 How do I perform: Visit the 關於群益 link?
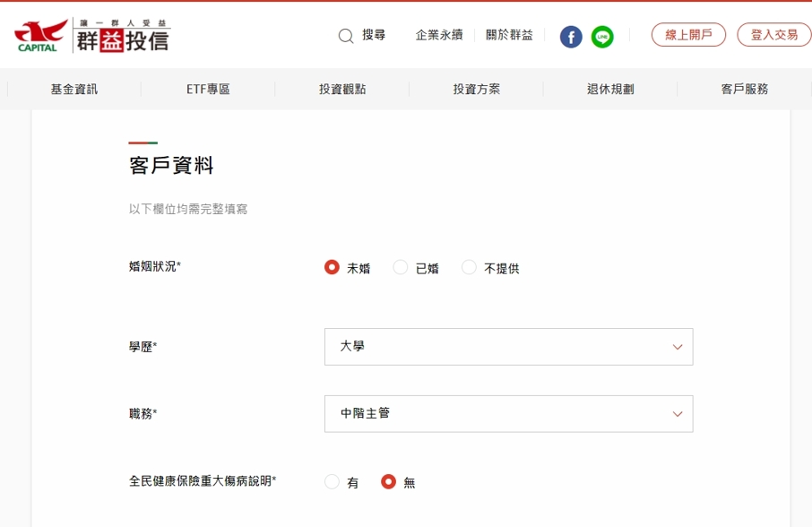[509, 35]
